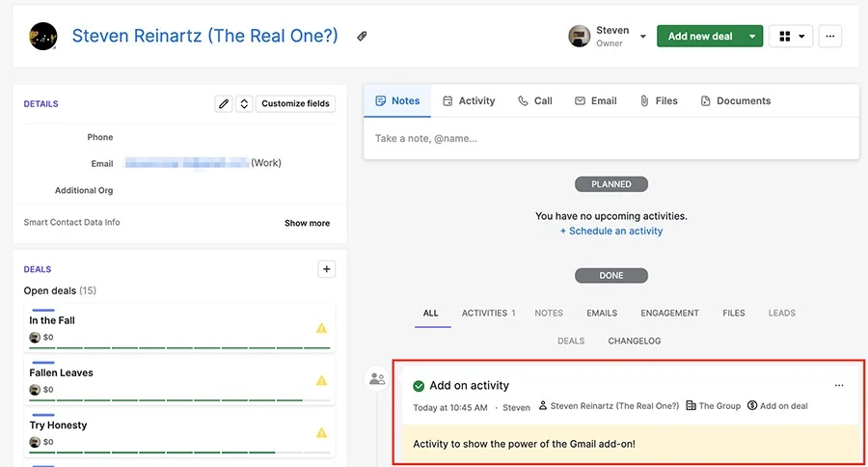Click the PLANNED section label

611,184
